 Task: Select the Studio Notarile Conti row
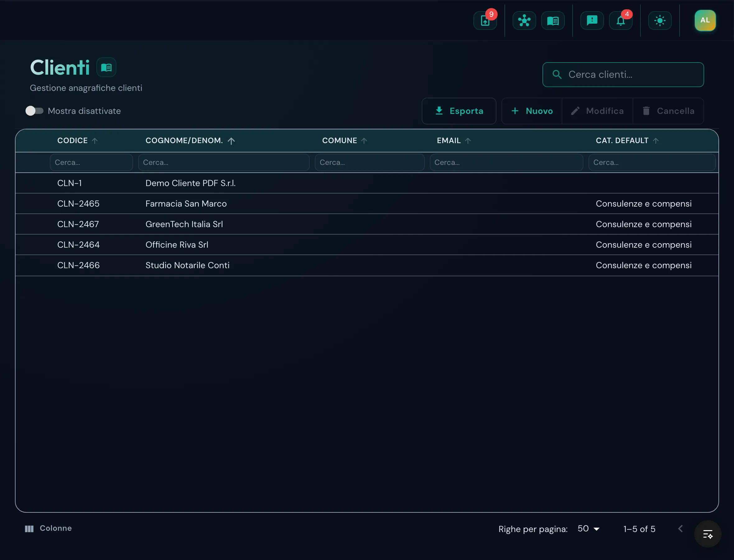coord(367,265)
